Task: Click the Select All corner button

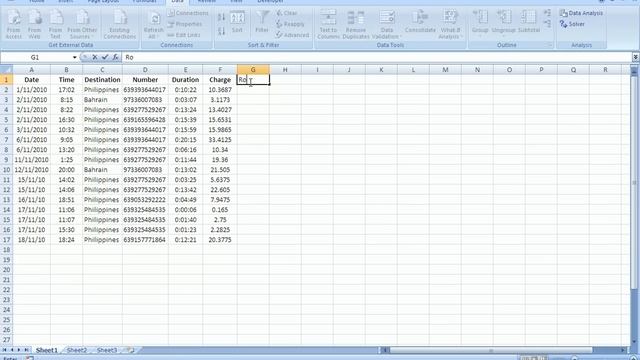Action: point(7,70)
